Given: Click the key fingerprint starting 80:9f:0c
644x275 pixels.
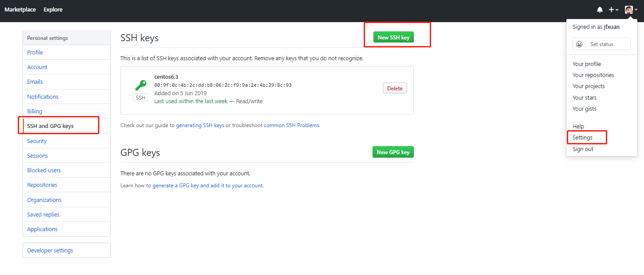Looking at the screenshot, I should point(223,85).
